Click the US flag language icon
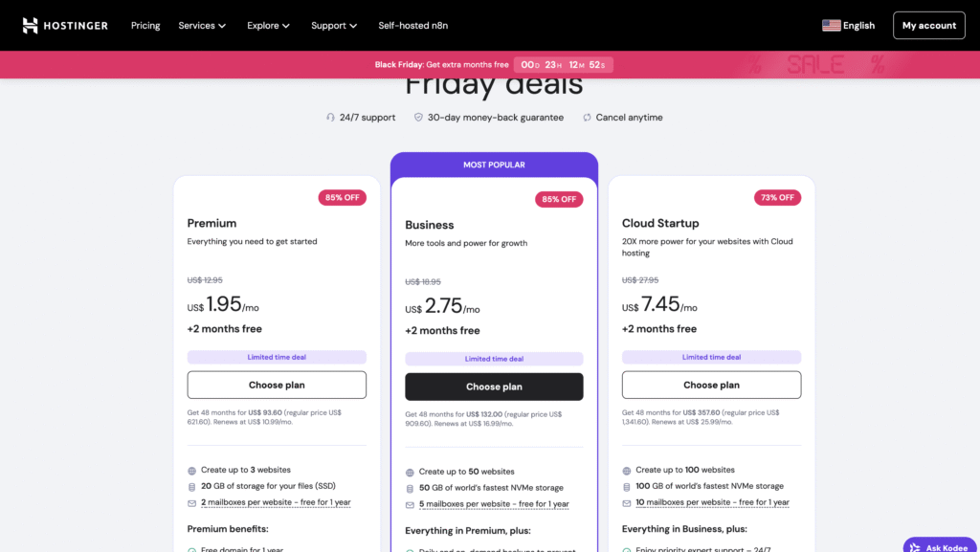 831,26
